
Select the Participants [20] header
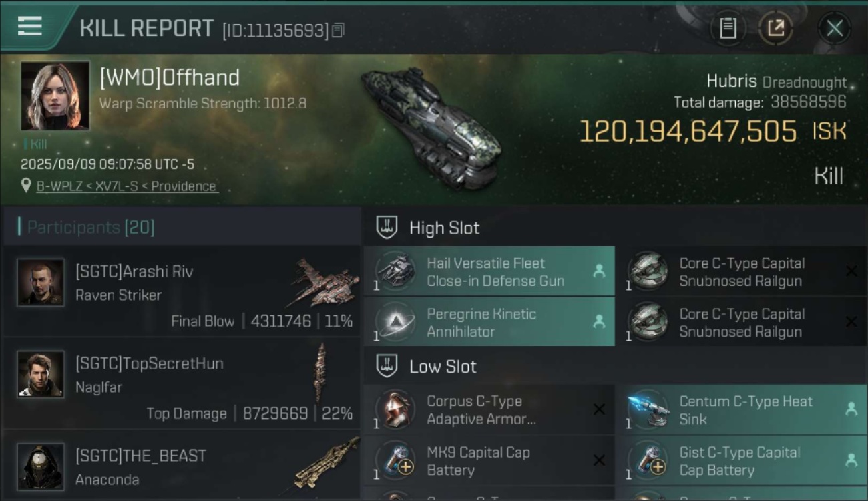90,227
